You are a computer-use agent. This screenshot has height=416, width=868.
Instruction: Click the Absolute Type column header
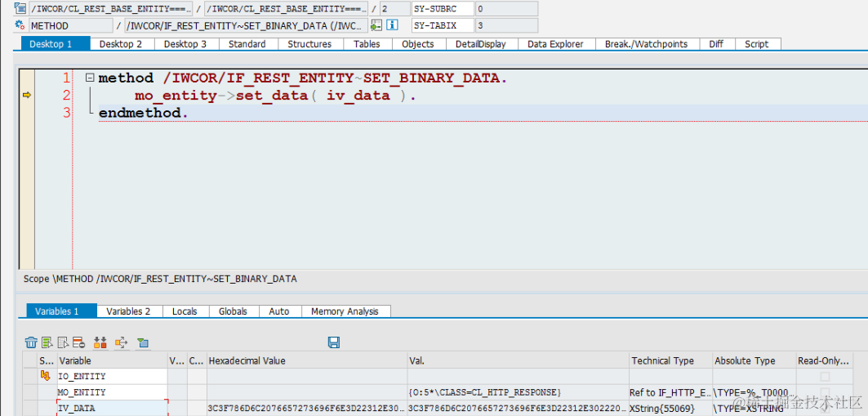click(x=754, y=360)
